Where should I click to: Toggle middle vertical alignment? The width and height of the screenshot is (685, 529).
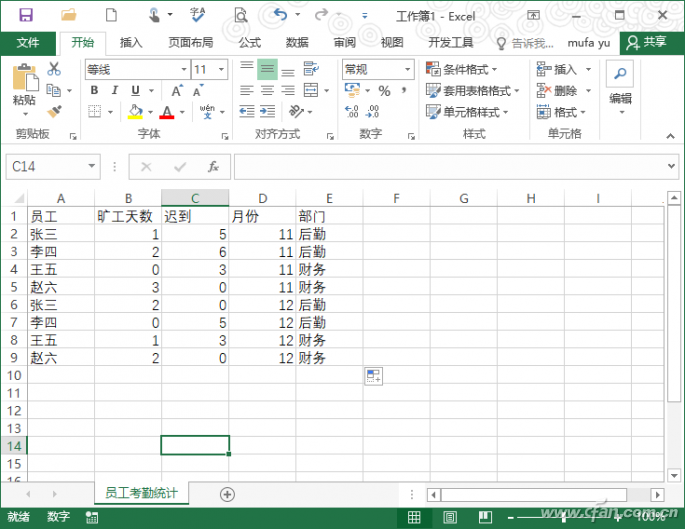pos(267,69)
